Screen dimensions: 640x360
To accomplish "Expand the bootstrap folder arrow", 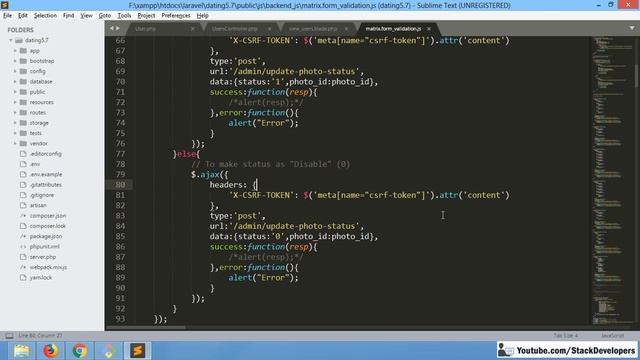I will click(x=15, y=61).
